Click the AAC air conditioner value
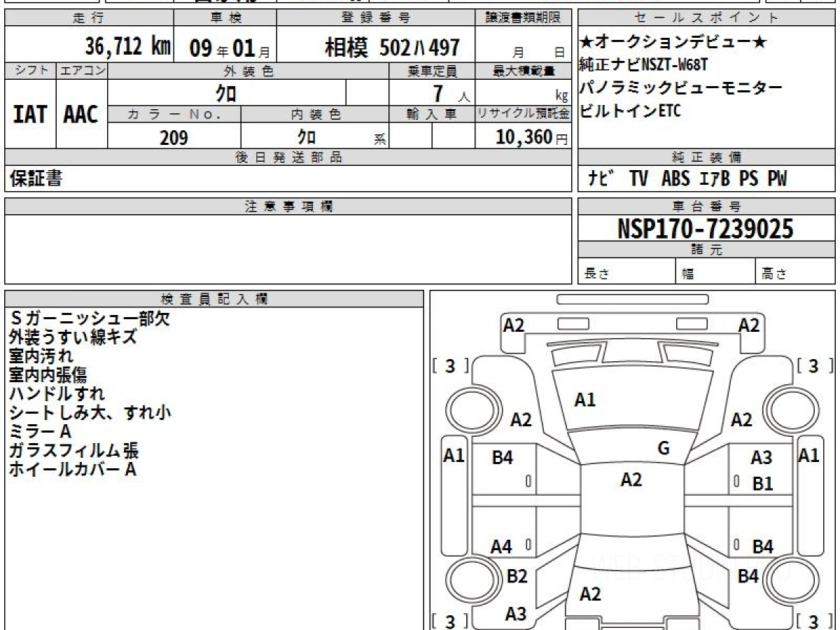 tap(81, 114)
